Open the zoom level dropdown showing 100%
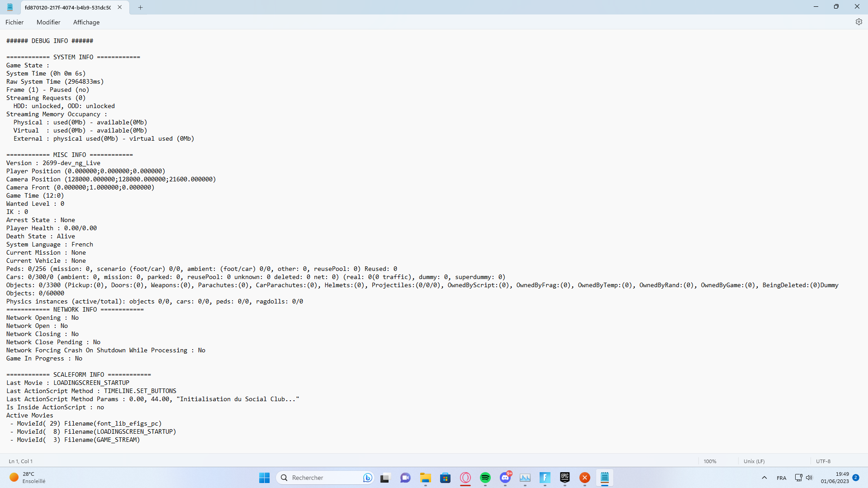This screenshot has height=488, width=868. (x=710, y=461)
